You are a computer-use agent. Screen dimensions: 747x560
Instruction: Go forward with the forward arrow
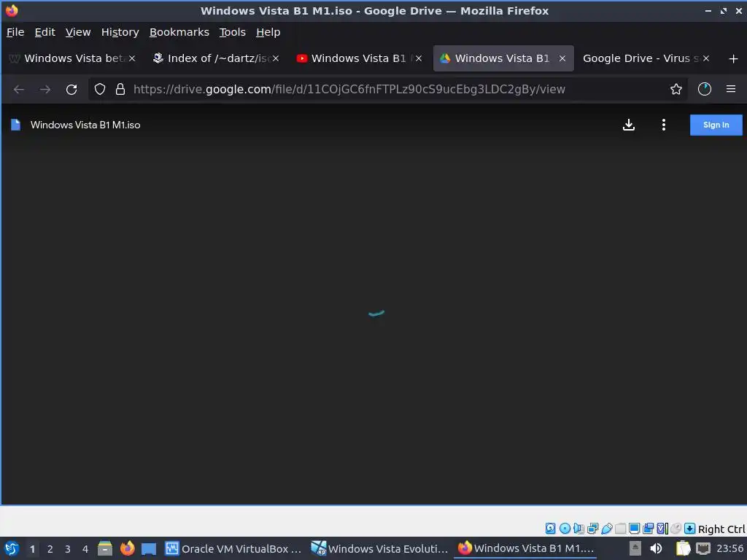pos(44,89)
